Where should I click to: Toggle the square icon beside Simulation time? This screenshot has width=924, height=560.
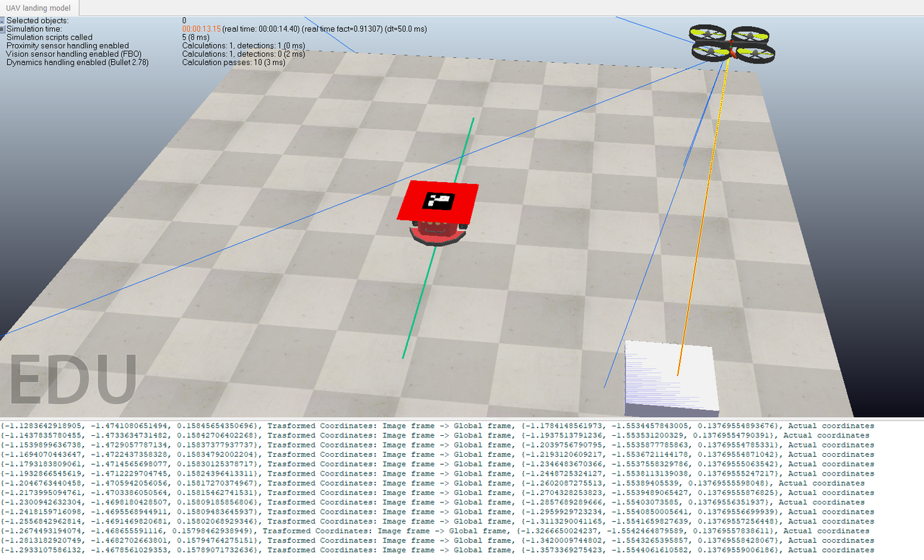2,29
